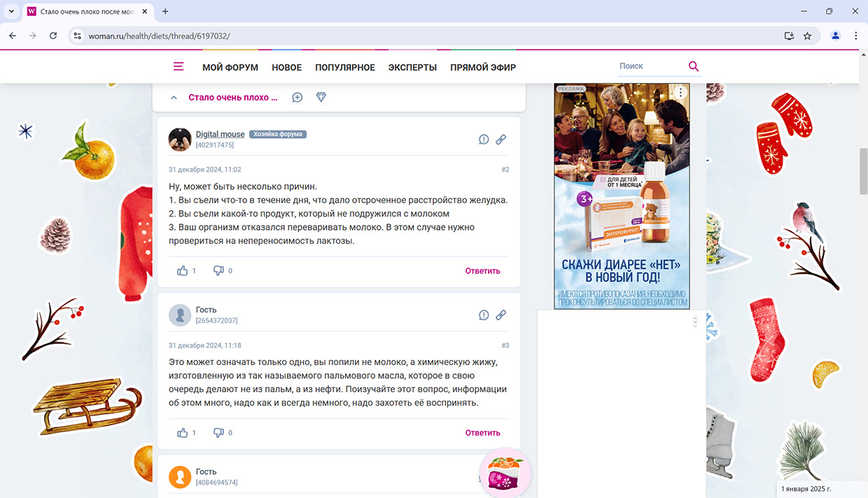The width and height of the screenshot is (868, 498).
Task: Go to the ЭКСПЕРТЫ section
Action: (412, 68)
